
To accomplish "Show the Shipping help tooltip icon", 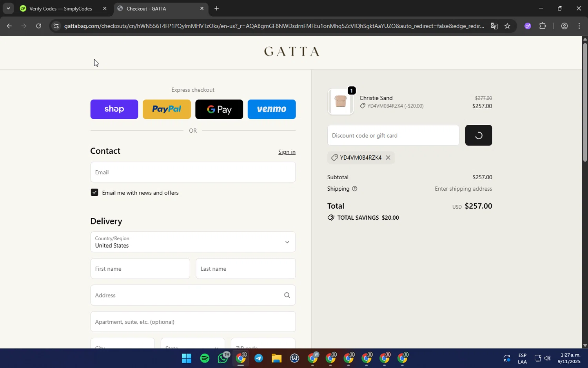I will point(354,189).
